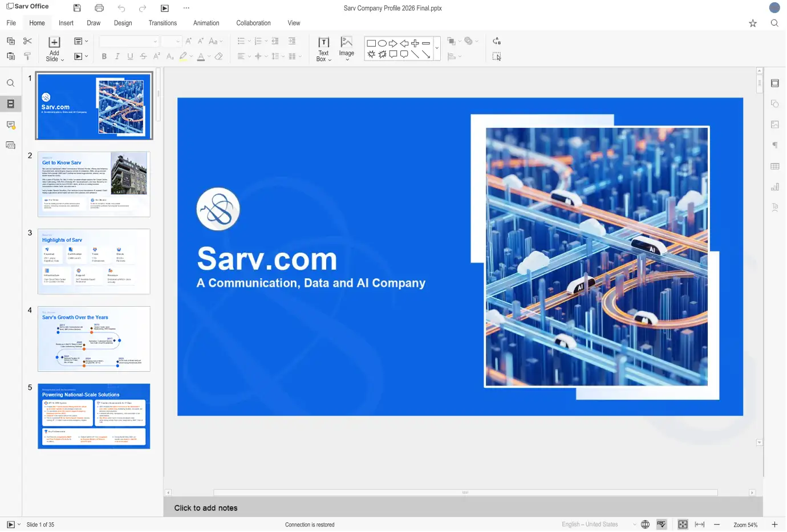Screen dimensions: 787x532
Task: Click the Print icon
Action: [99, 8]
